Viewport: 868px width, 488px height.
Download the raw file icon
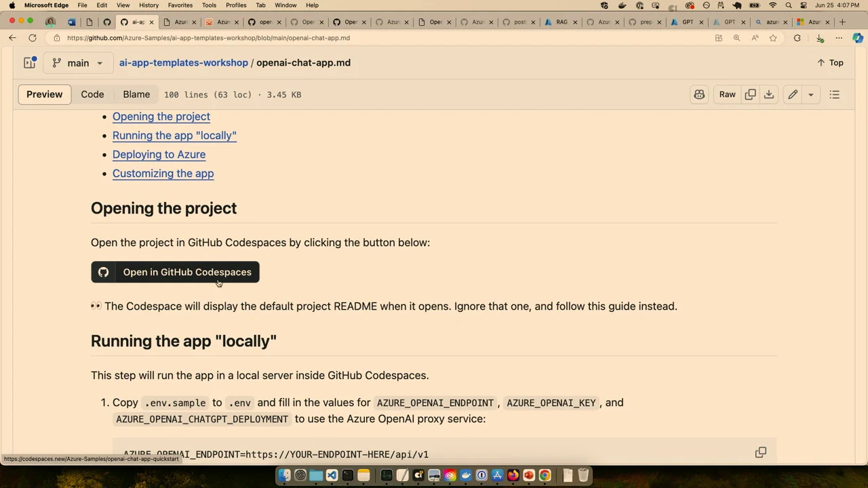point(769,94)
